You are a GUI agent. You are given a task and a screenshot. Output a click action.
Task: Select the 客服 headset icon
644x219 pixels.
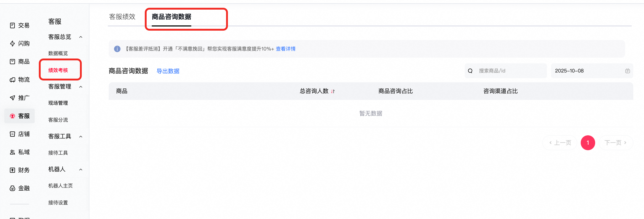(x=12, y=116)
